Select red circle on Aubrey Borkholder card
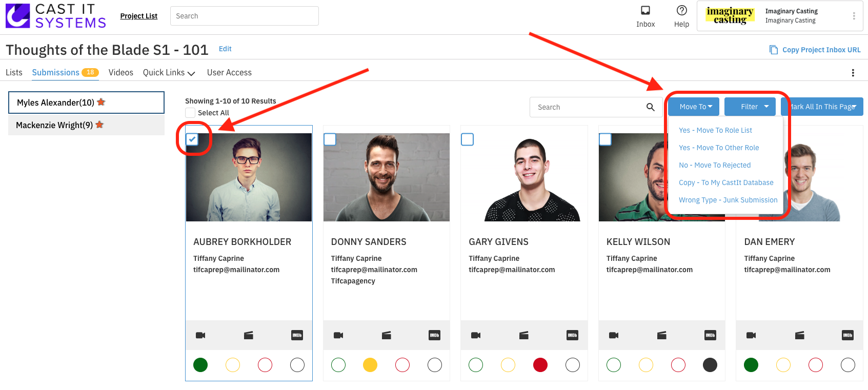 tap(265, 365)
